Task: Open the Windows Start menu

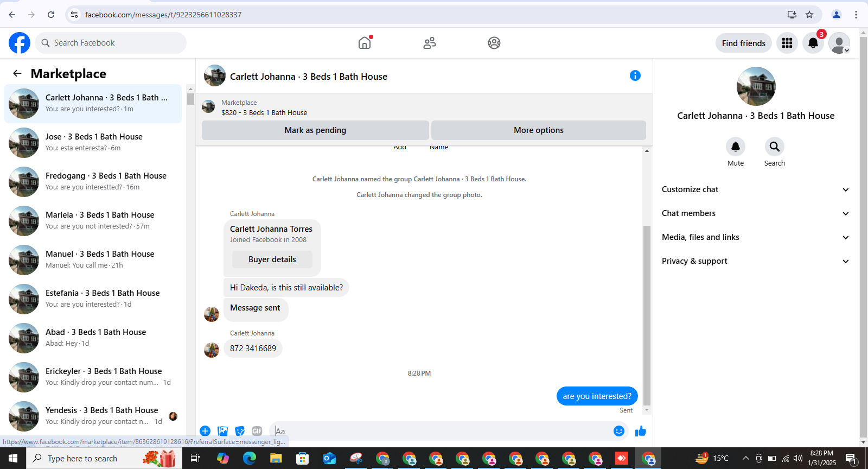Action: 13,458
